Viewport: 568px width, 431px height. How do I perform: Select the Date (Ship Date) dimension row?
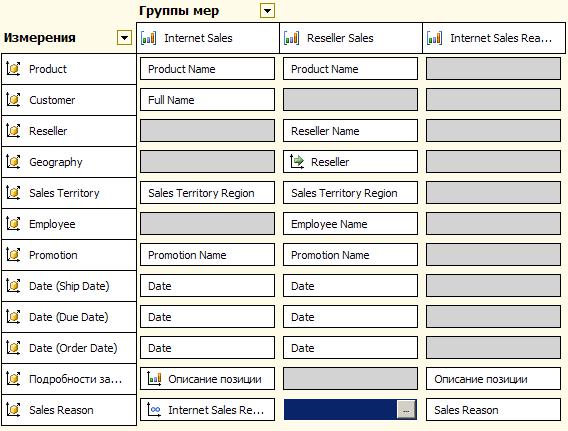pyautogui.click(x=69, y=286)
